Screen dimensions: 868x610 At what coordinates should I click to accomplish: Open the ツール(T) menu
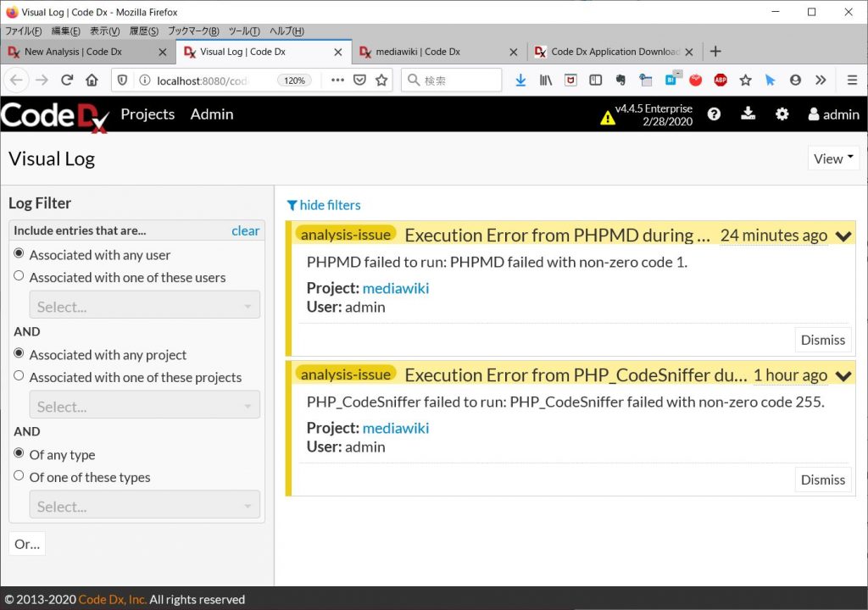pyautogui.click(x=244, y=31)
